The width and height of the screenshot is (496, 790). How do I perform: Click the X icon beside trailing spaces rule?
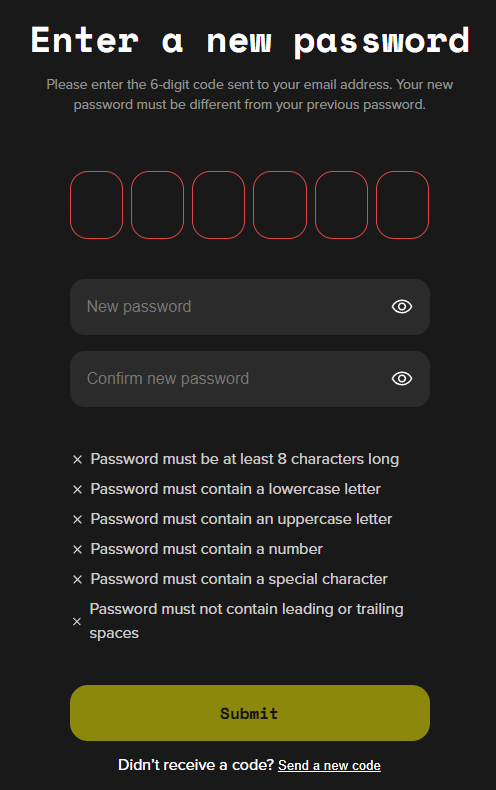tap(77, 622)
